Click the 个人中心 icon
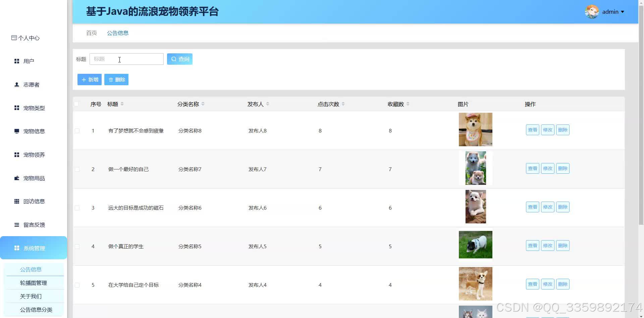 pyautogui.click(x=13, y=38)
